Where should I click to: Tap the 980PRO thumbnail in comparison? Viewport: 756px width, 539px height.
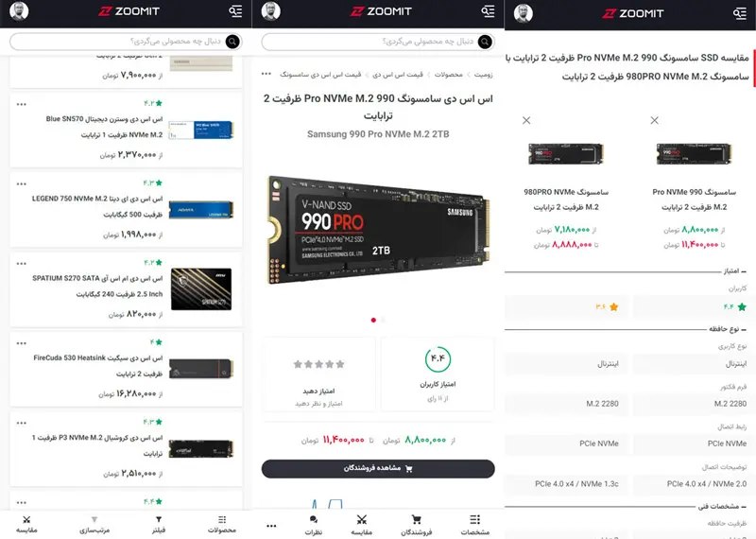tap(565, 154)
